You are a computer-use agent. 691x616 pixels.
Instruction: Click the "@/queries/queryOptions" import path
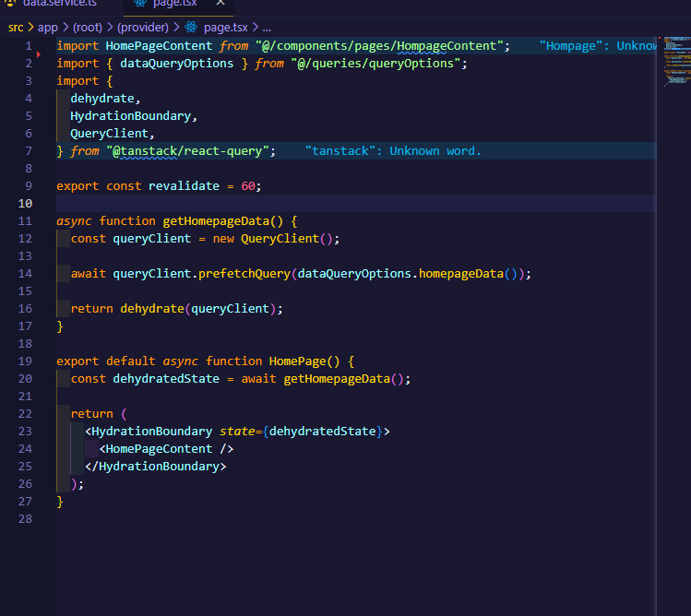pos(375,64)
